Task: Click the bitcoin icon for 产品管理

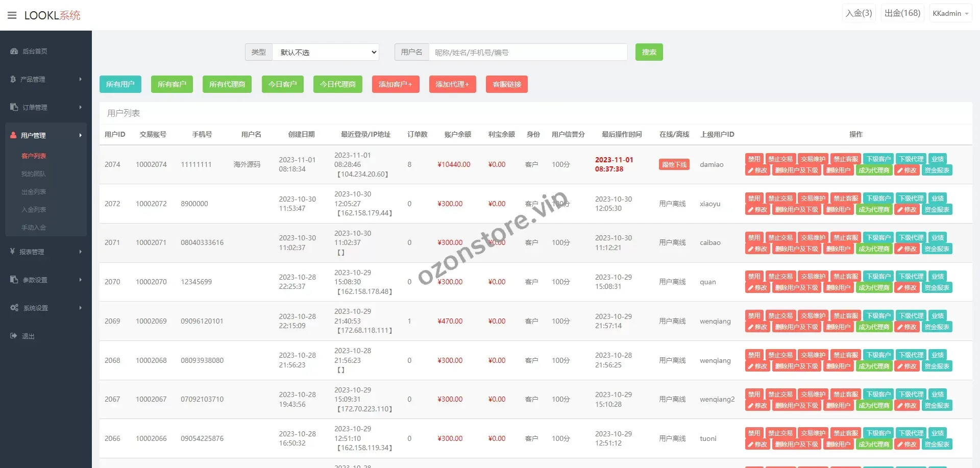Action: [x=13, y=79]
